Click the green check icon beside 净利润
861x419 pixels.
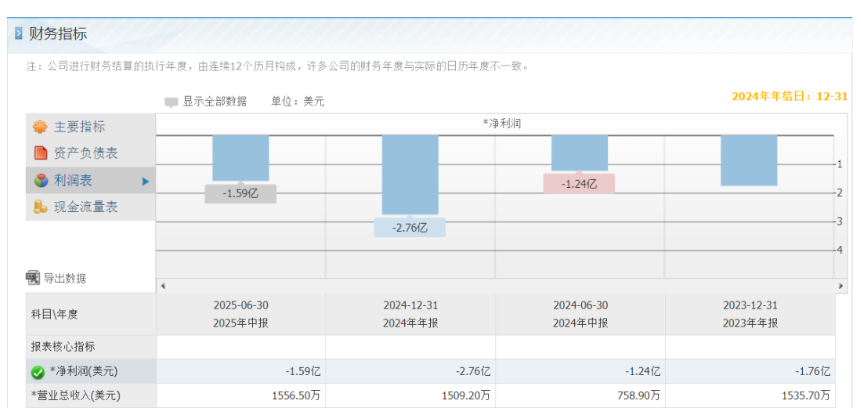coord(38,372)
